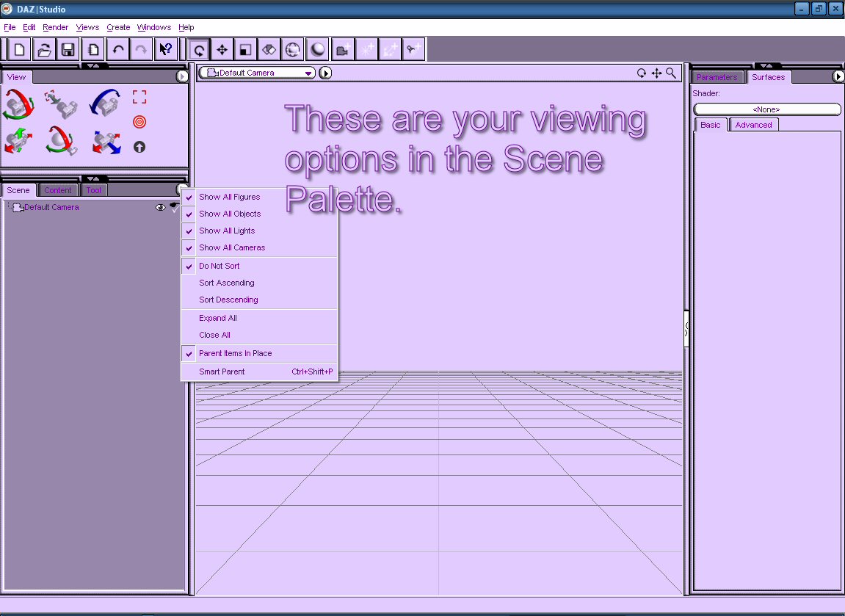This screenshot has height=616, width=845.
Task: Choose Sort Ascending
Action: (259, 283)
